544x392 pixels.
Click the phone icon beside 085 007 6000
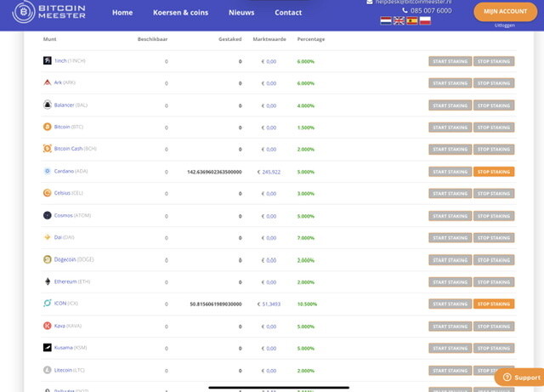coord(405,10)
